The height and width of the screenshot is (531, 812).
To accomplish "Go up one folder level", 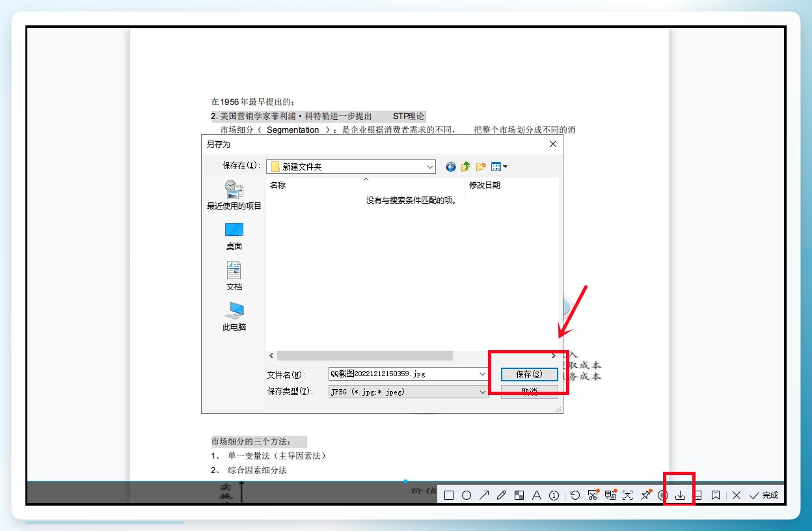I will tap(466, 167).
